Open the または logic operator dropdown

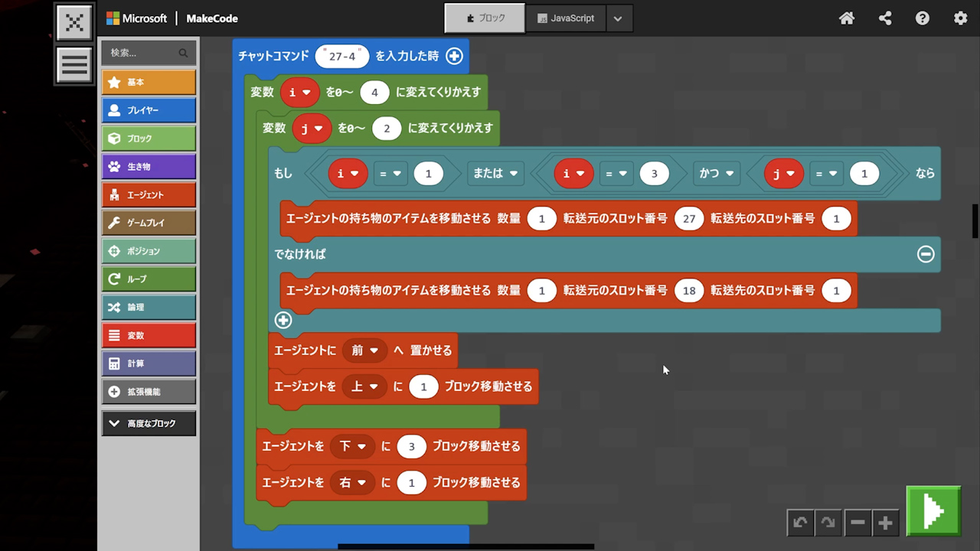pos(495,174)
